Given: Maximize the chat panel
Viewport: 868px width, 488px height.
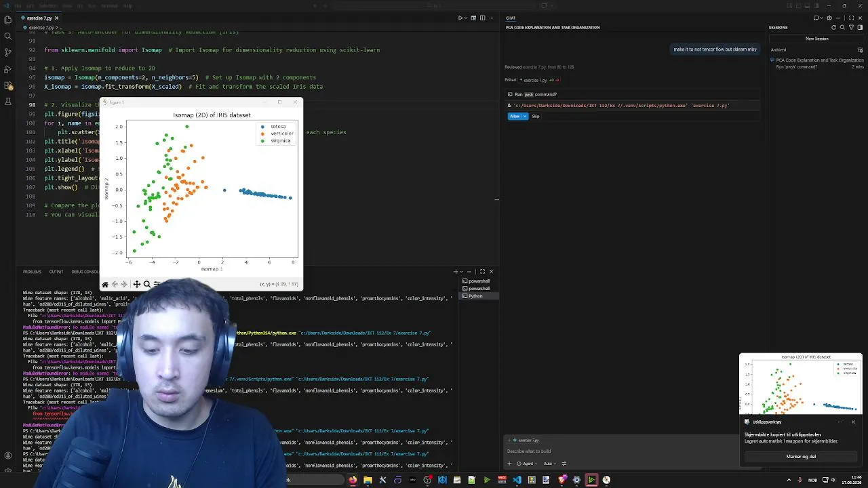Looking at the screenshot, I should [x=851, y=18].
